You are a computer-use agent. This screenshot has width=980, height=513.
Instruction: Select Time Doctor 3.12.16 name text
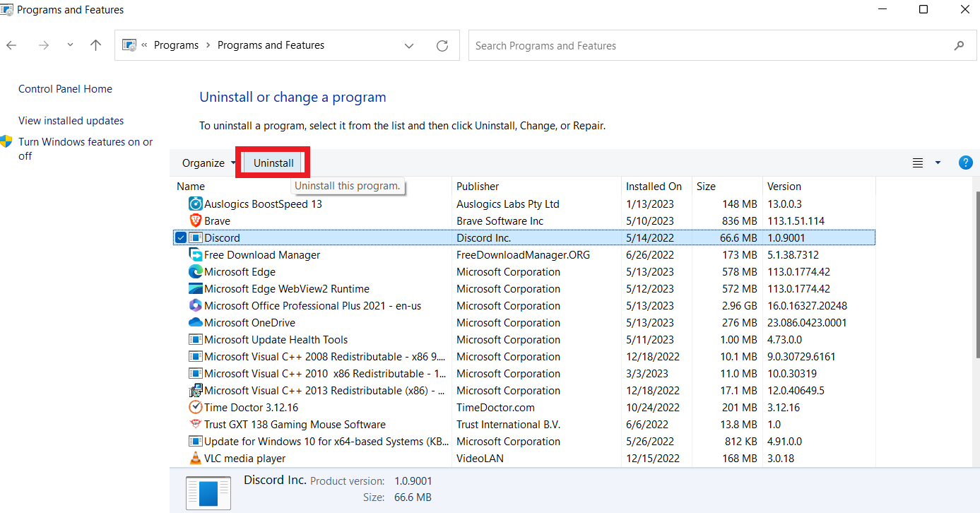tap(252, 407)
